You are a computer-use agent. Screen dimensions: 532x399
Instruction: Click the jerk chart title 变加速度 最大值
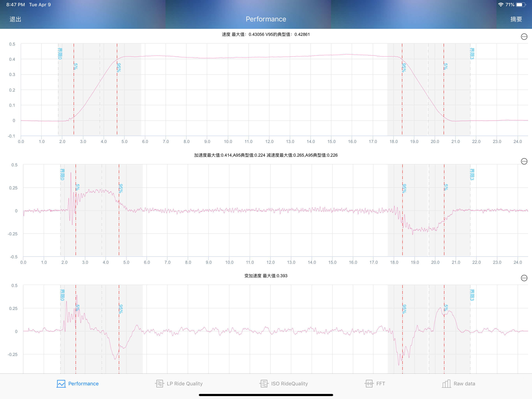(266, 276)
